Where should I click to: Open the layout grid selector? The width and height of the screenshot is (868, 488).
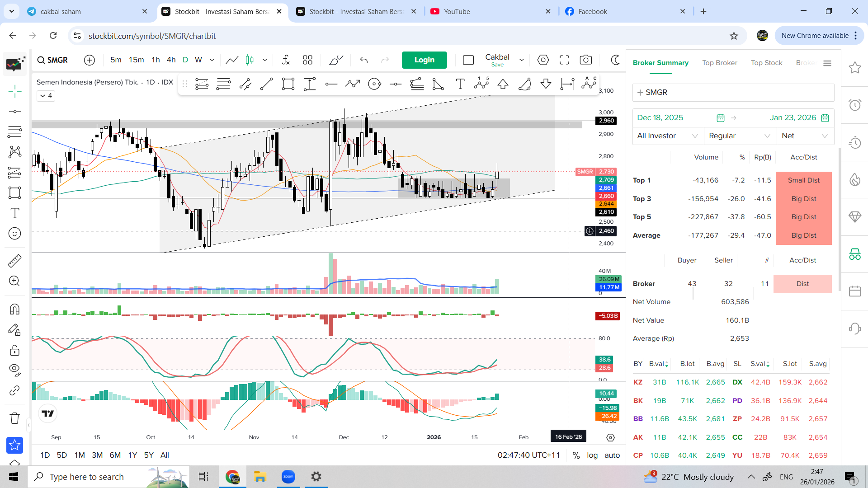point(308,60)
